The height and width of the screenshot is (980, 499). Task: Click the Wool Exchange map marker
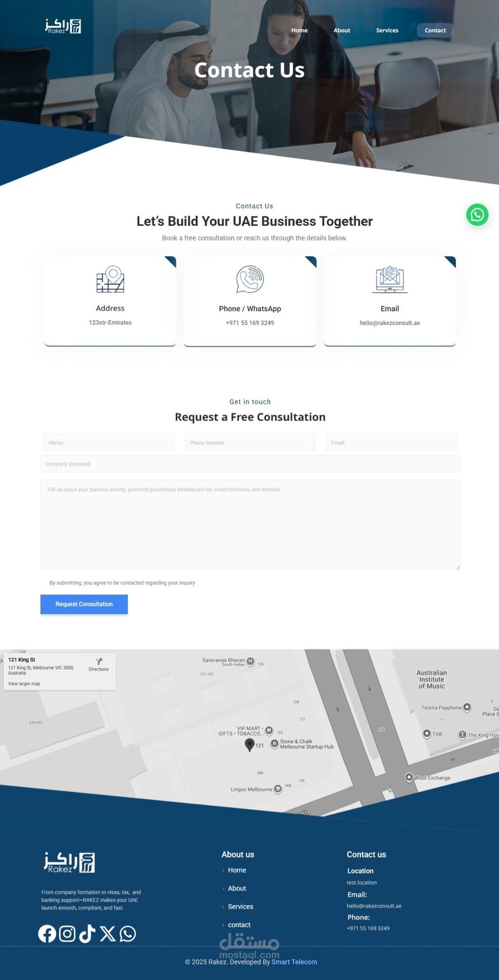coord(409,777)
